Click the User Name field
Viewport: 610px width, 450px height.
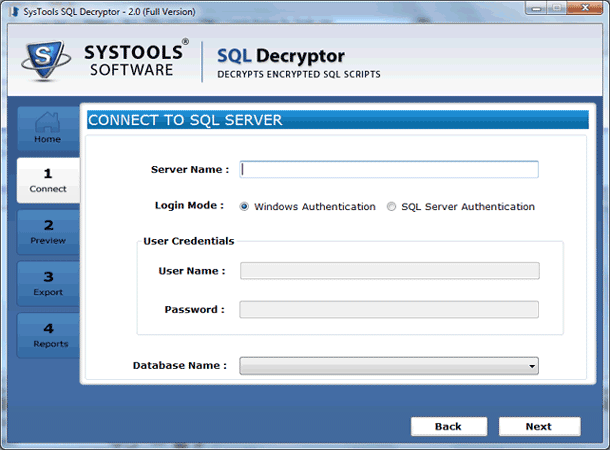pos(389,271)
